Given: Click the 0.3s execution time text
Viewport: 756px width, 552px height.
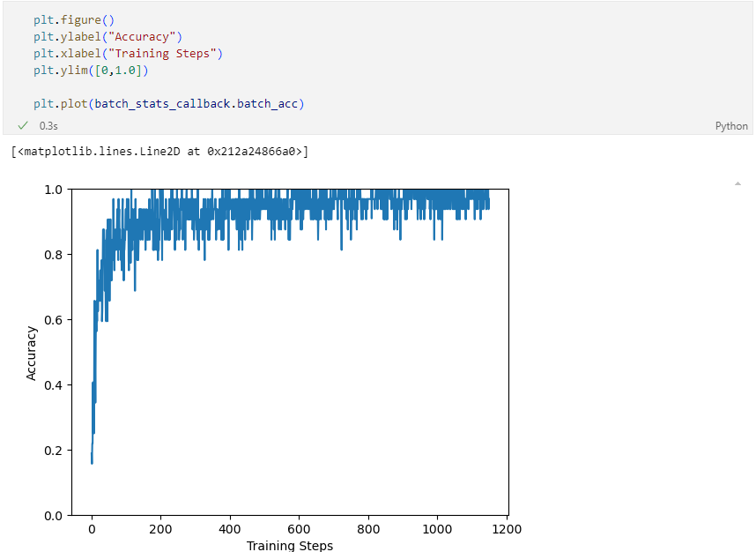Looking at the screenshot, I should (x=48, y=126).
